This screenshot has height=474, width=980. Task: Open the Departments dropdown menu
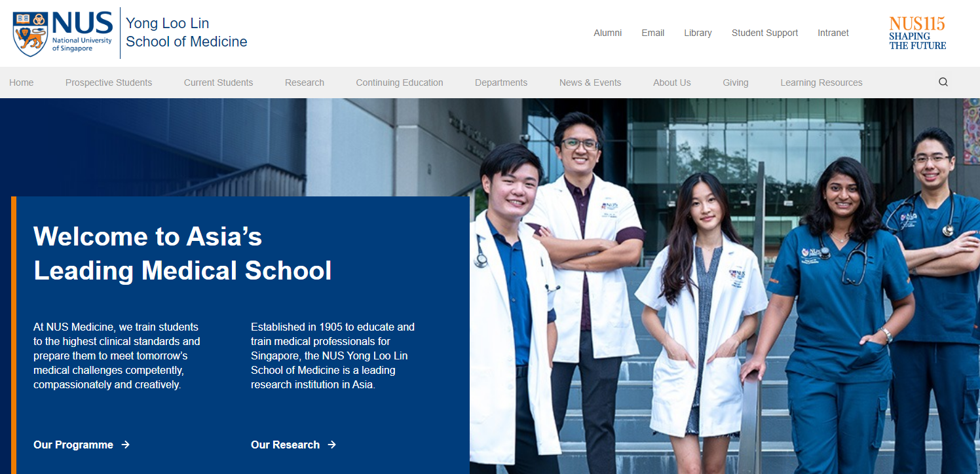click(501, 82)
